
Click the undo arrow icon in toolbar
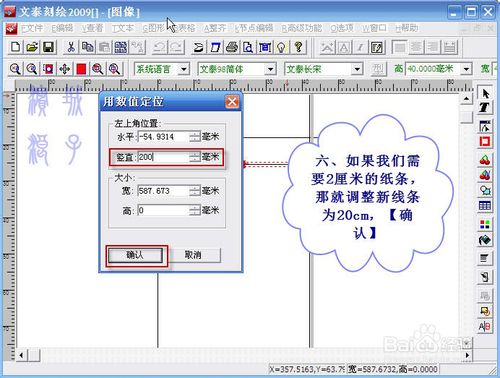coord(160,47)
